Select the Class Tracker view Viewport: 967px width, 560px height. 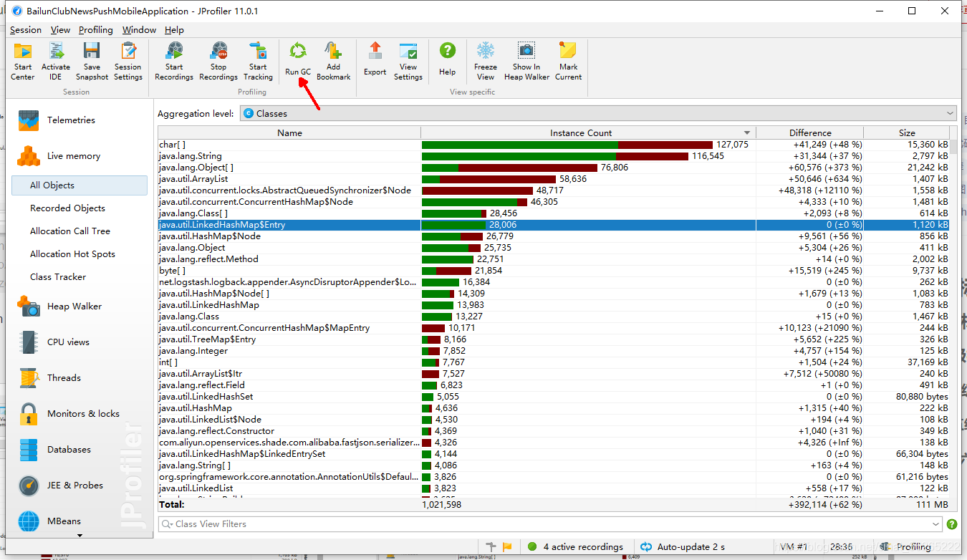pos(58,277)
